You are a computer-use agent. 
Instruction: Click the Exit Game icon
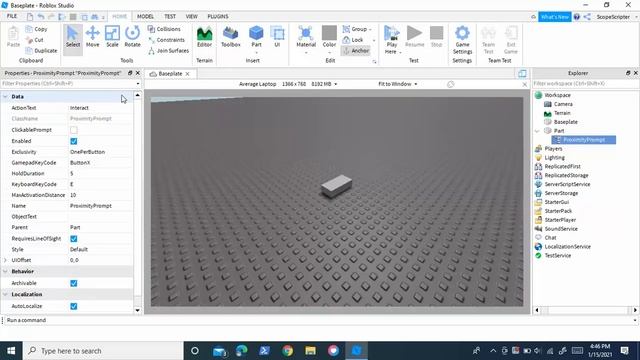coord(511,40)
